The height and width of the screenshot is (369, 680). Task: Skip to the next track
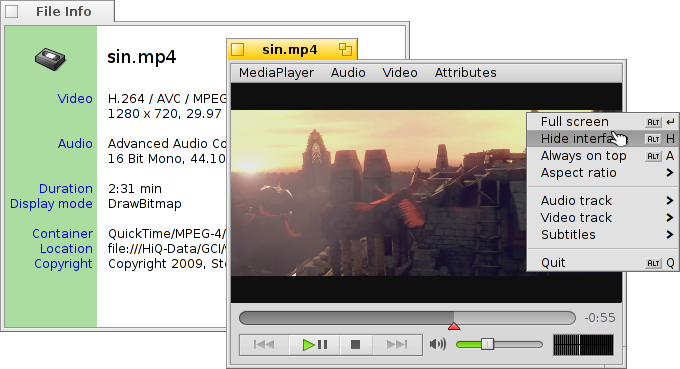pyautogui.click(x=396, y=345)
